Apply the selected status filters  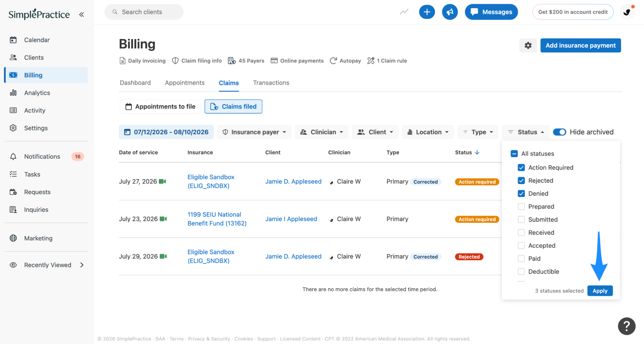[600, 291]
